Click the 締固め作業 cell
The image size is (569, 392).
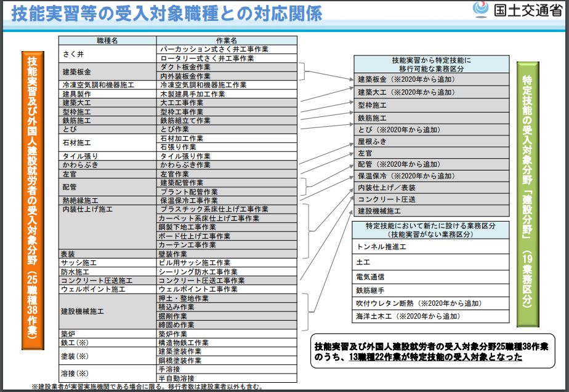[x=227, y=325]
